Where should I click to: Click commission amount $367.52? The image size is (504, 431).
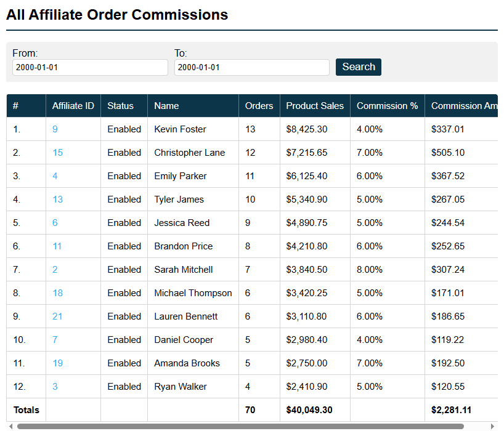[448, 176]
